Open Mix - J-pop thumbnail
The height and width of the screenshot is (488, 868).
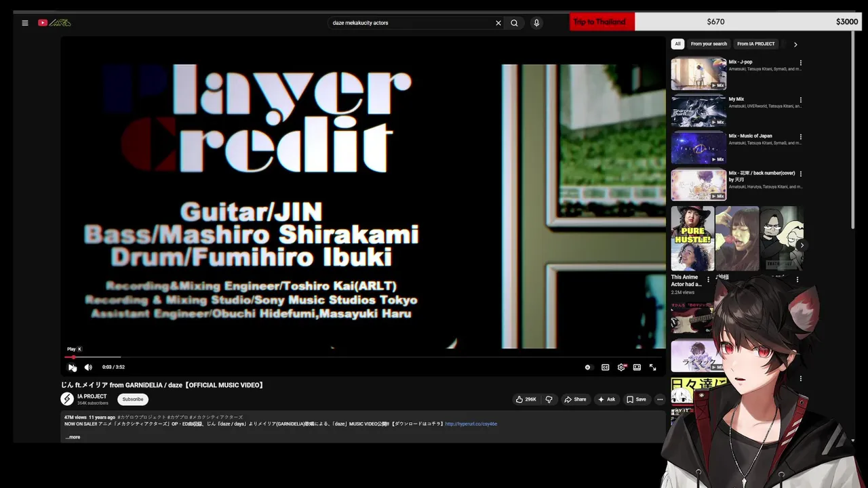[x=698, y=74]
